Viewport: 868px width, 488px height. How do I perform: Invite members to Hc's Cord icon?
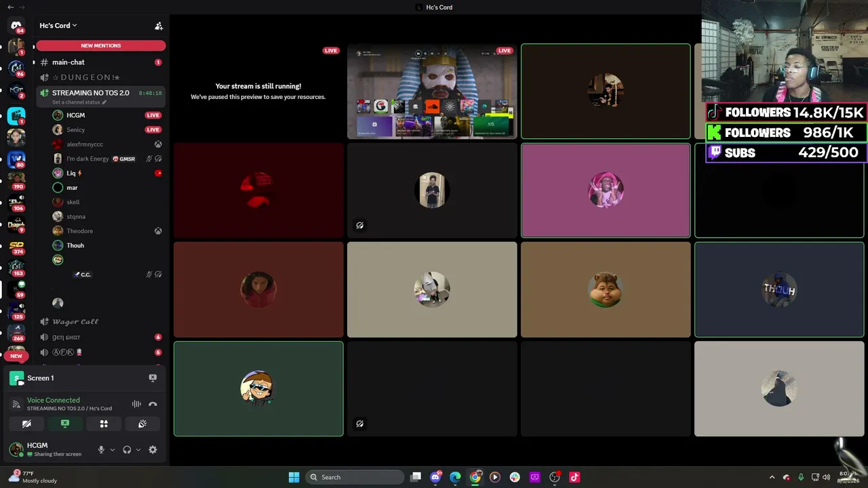(159, 26)
